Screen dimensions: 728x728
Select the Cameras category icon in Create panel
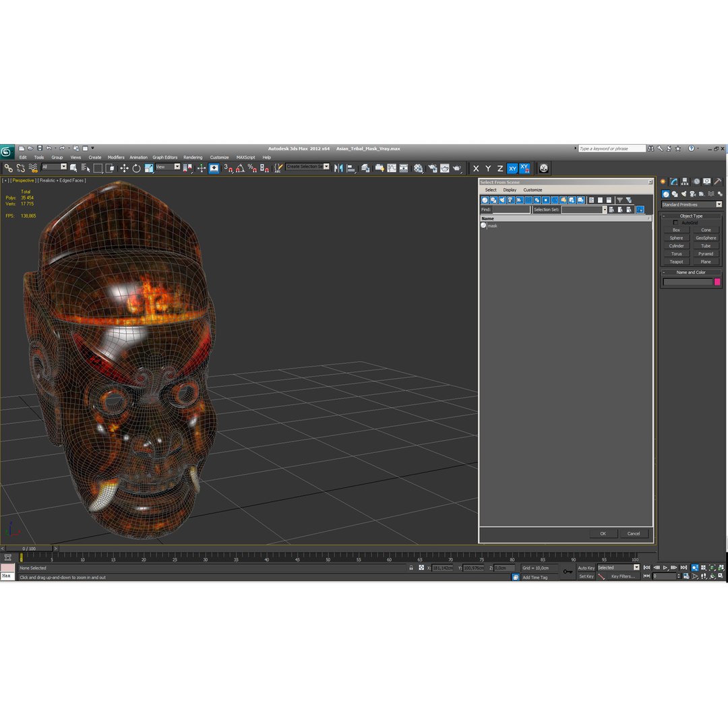pos(693,194)
